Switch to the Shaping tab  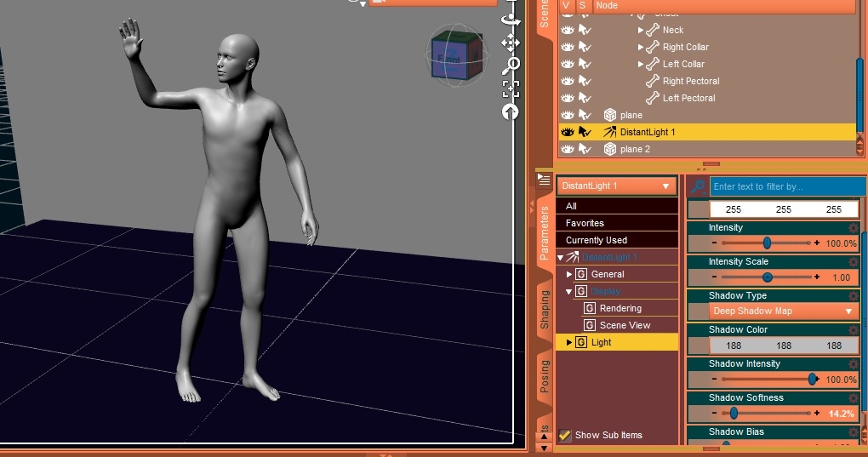[x=545, y=310]
